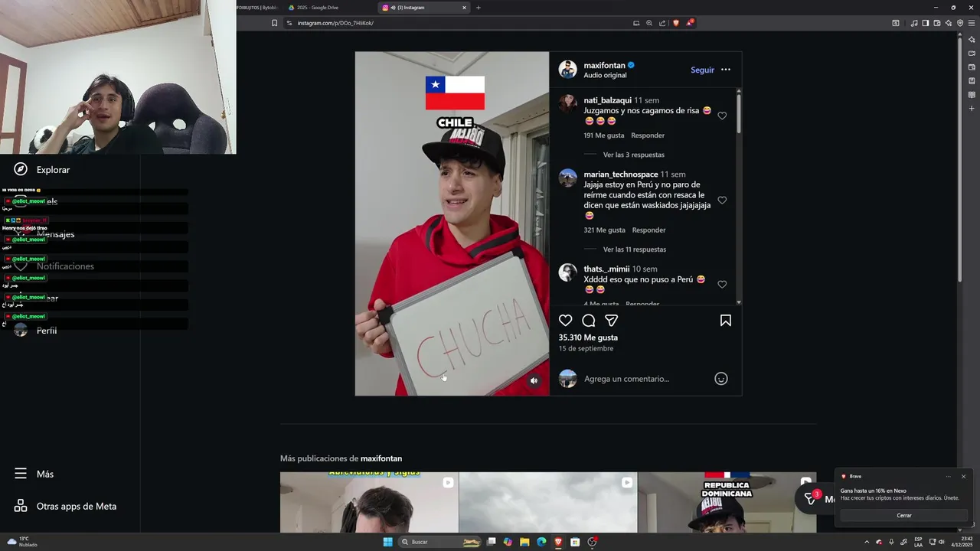
Task: Click the Audio original label
Action: point(605,75)
